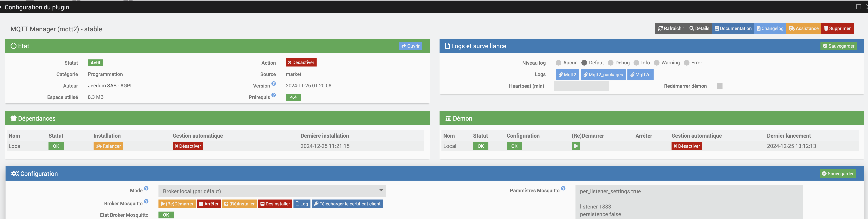Open the Mqtt2 log

[567, 75]
